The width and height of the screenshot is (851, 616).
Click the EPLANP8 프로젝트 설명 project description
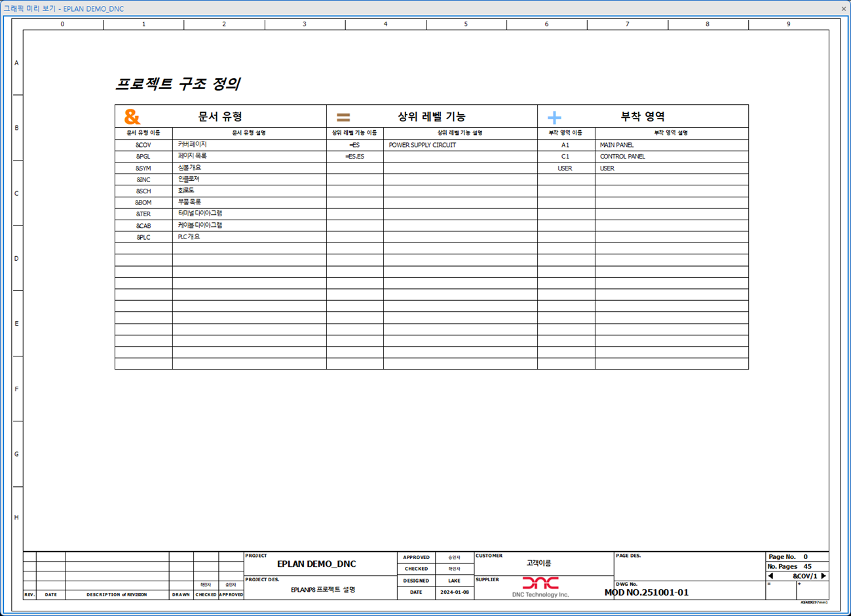(x=323, y=590)
